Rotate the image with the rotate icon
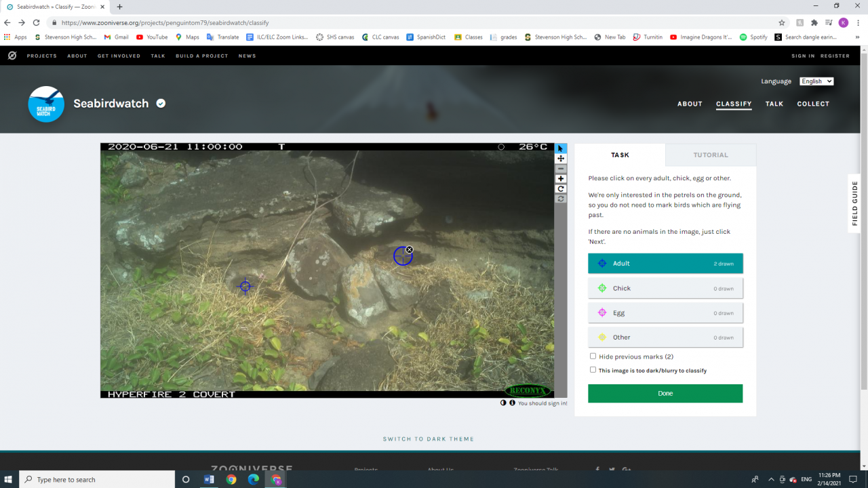The height and width of the screenshot is (488, 868). coord(561,189)
